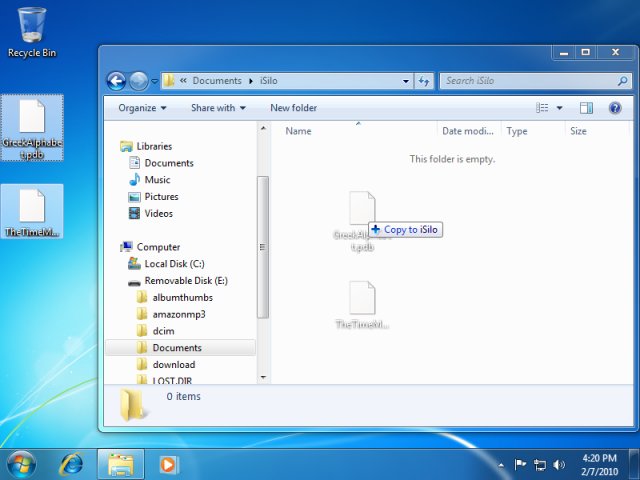The width and height of the screenshot is (640, 480).
Task: Click the Get help question mark icon
Action: click(x=615, y=108)
